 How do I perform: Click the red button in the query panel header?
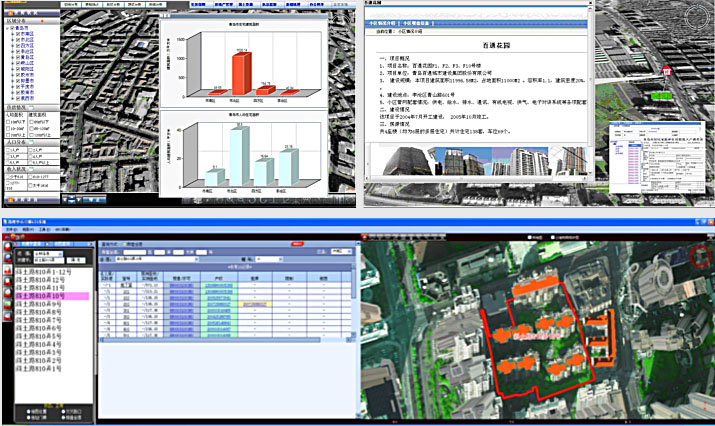tap(297, 244)
